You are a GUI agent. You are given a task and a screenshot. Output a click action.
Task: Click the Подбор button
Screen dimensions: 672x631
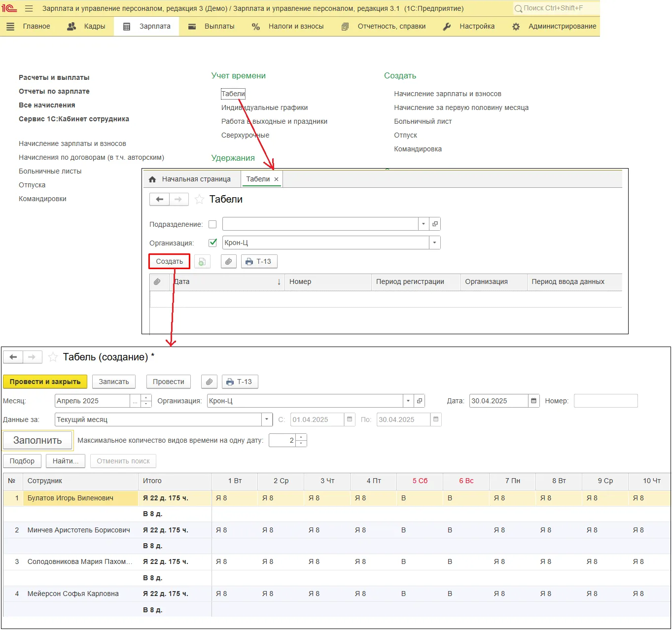coord(22,461)
